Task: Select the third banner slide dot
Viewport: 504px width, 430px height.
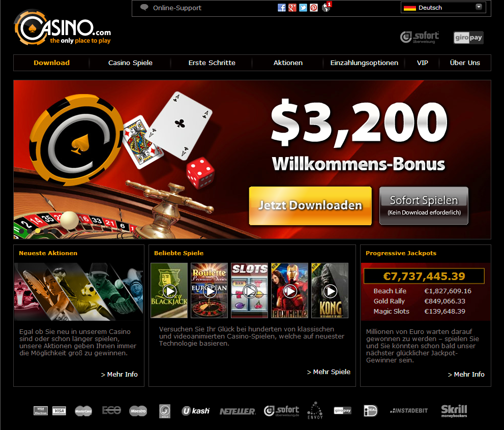Action: point(38,231)
